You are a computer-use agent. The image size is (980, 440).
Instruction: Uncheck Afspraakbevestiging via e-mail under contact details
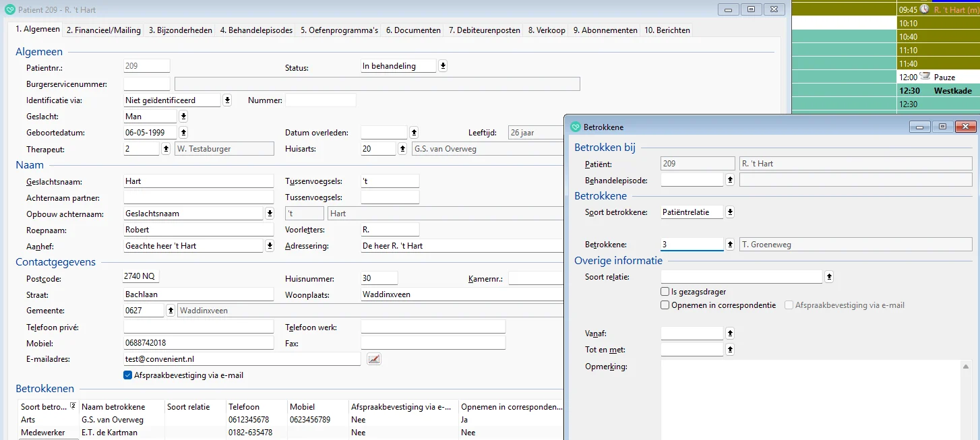[128, 375]
